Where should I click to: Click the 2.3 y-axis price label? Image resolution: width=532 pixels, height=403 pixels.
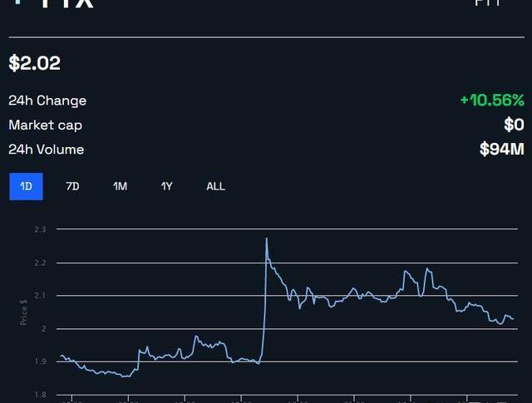40,229
